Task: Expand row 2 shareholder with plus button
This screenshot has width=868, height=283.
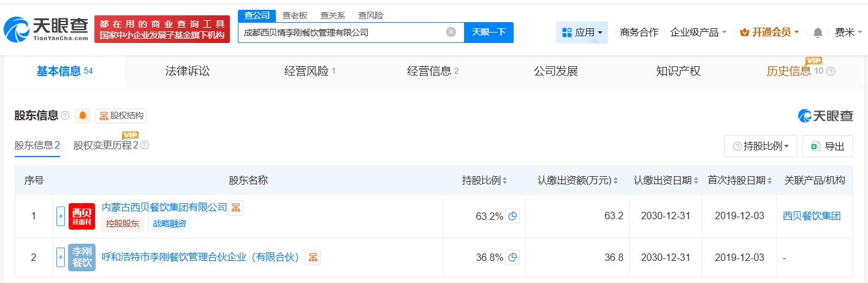Action: pos(60,257)
